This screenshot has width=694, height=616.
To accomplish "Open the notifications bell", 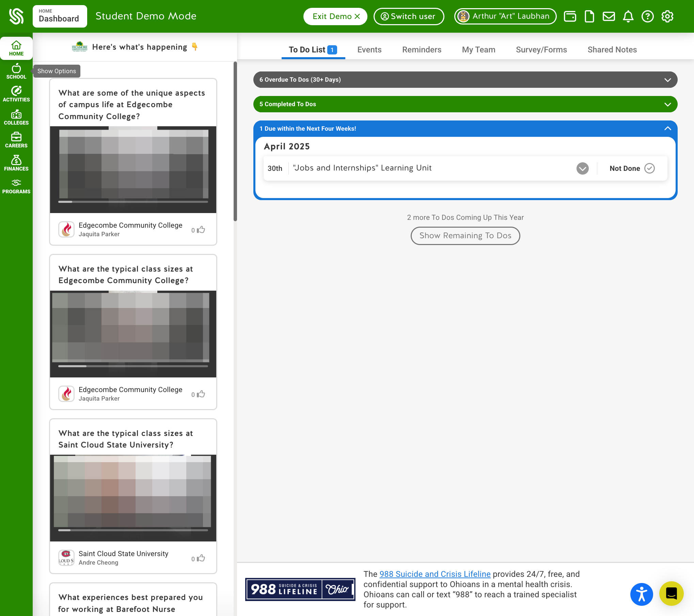I will [x=628, y=16].
